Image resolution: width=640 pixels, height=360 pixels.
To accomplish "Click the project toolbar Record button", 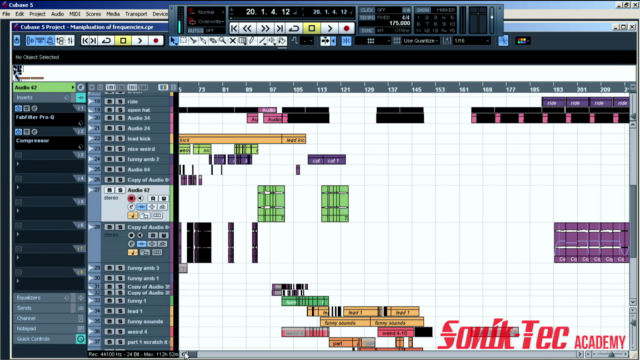I will point(156,41).
